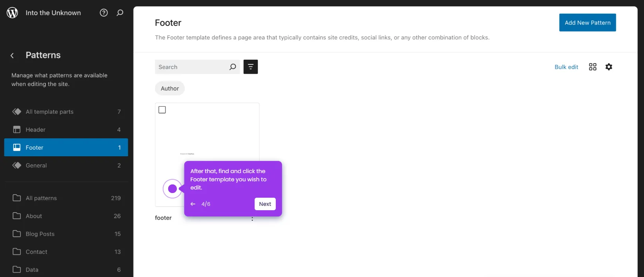Image resolution: width=644 pixels, height=277 pixels.
Task: Click the footer pattern title
Action: coord(163,218)
